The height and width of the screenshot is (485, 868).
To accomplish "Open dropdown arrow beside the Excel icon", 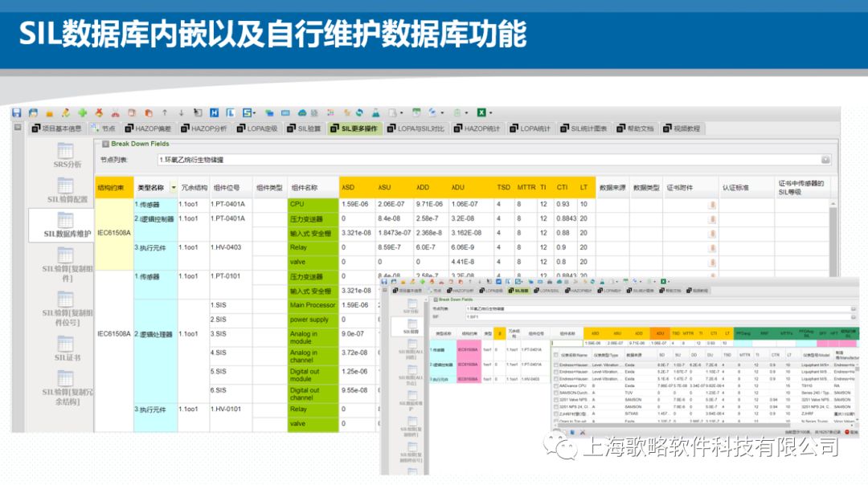I will click(490, 112).
